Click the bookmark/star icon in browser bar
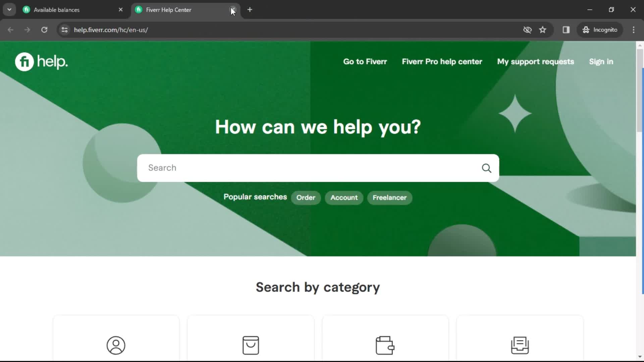644x362 pixels. [543, 29]
